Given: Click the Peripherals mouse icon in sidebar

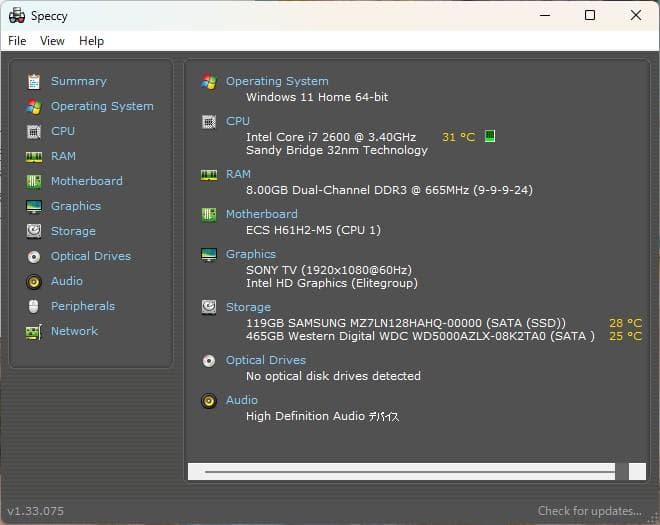Looking at the screenshot, I should pyautogui.click(x=34, y=306).
